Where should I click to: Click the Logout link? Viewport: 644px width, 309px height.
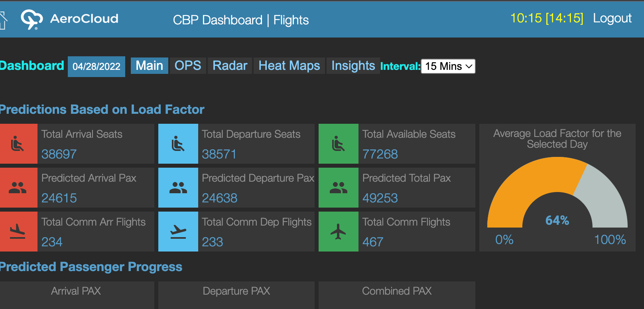612,18
